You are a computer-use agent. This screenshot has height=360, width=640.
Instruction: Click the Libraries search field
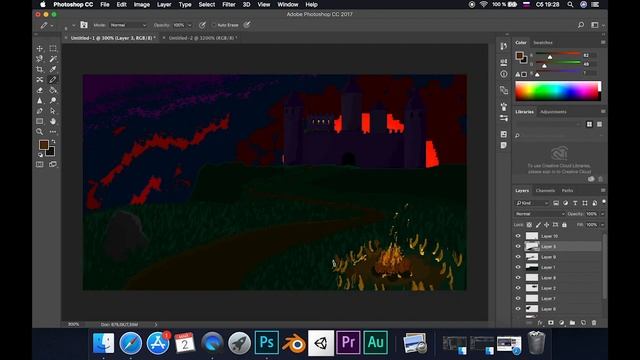pyautogui.click(x=558, y=135)
